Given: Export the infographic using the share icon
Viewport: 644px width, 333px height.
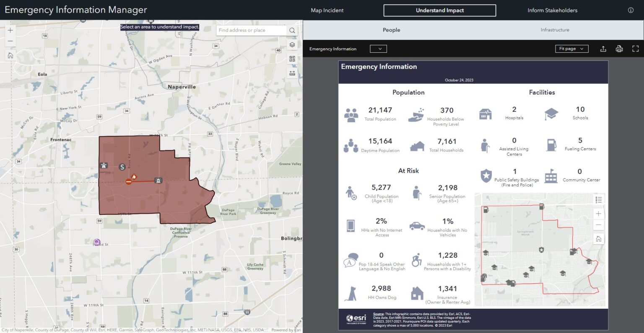Looking at the screenshot, I should click(x=603, y=49).
